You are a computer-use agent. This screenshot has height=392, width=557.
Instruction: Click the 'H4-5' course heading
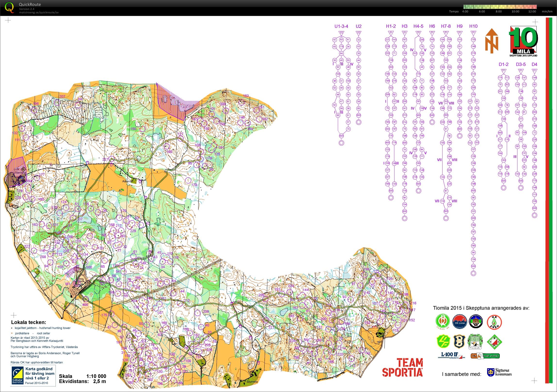tap(418, 26)
